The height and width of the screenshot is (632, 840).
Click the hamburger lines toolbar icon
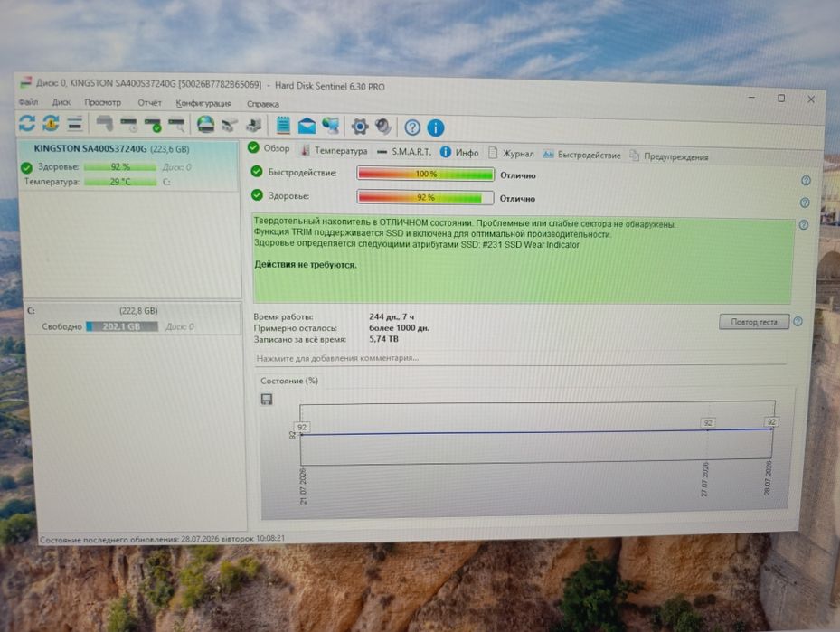coord(75,124)
